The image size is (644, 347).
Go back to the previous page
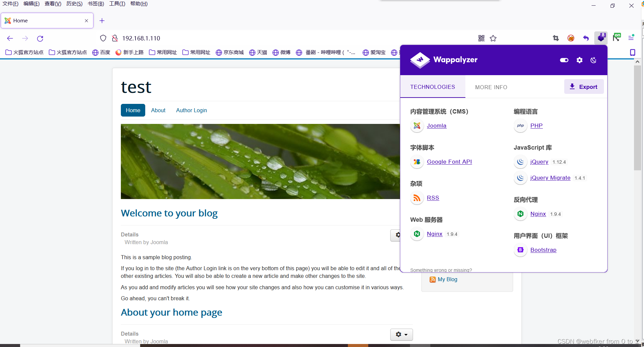click(x=10, y=38)
